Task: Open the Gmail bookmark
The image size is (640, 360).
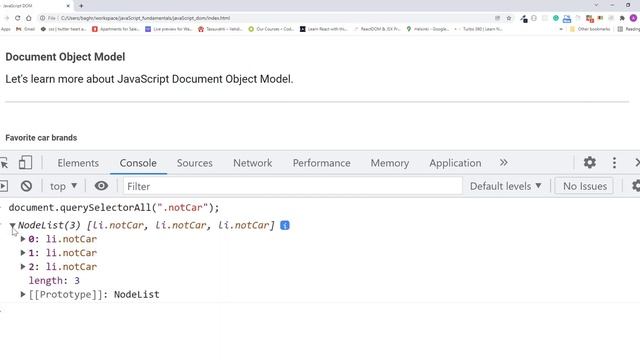Action: click(25, 29)
